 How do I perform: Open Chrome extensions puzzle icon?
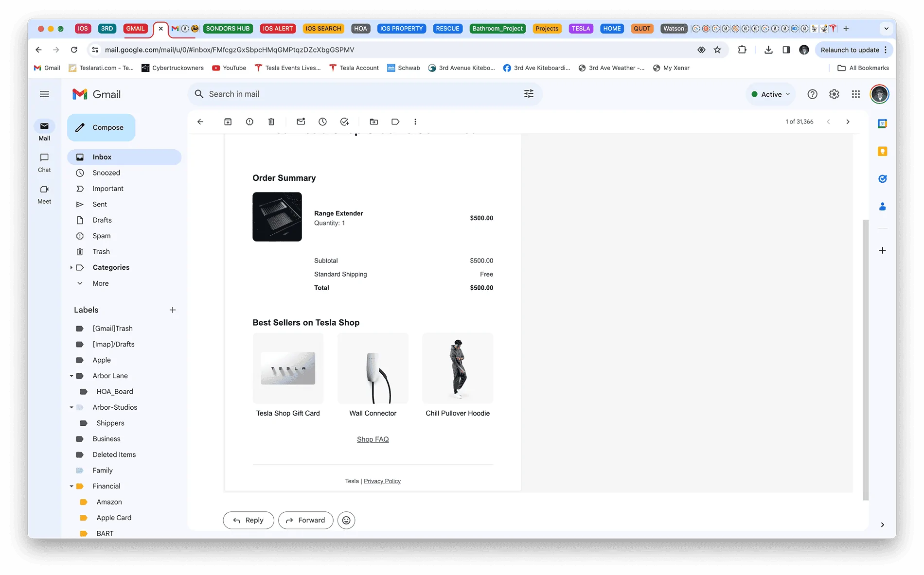pyautogui.click(x=742, y=50)
